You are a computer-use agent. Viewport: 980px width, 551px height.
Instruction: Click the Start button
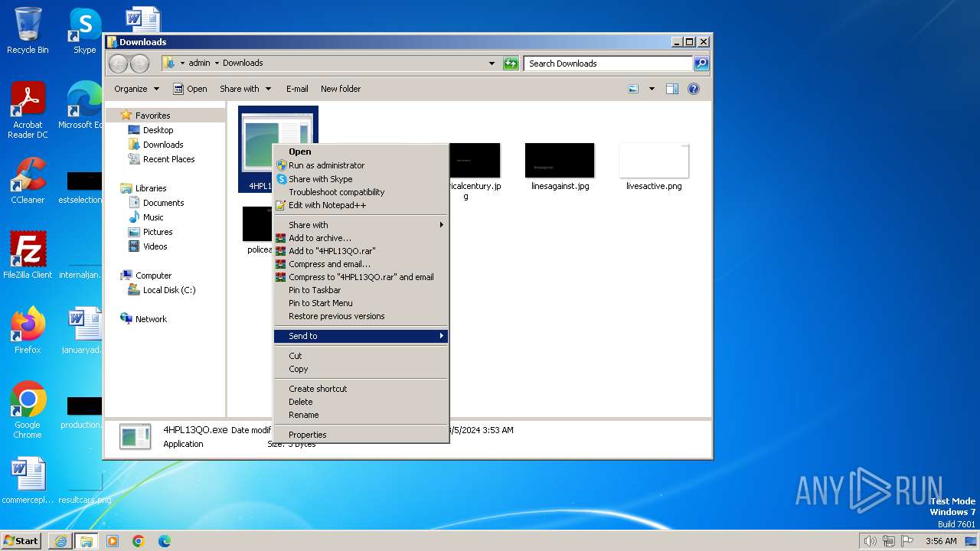pos(21,541)
